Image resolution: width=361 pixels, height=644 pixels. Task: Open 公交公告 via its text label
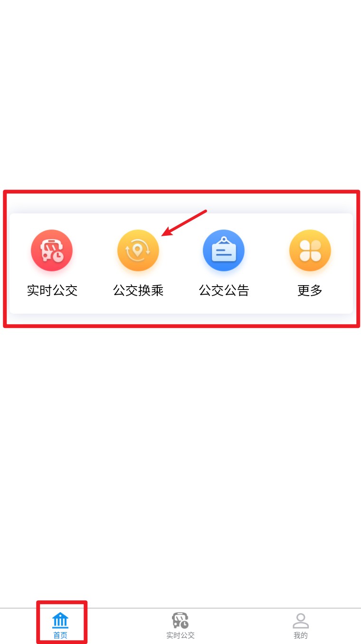(224, 290)
